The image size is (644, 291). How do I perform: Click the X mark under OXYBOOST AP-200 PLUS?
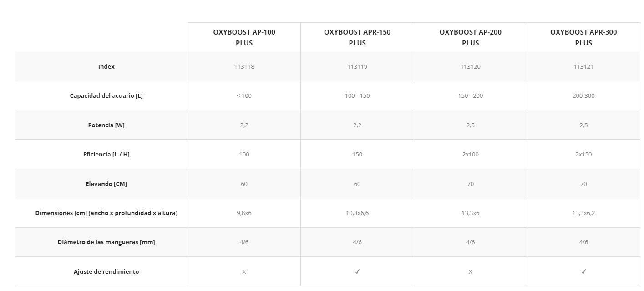[x=470, y=271]
